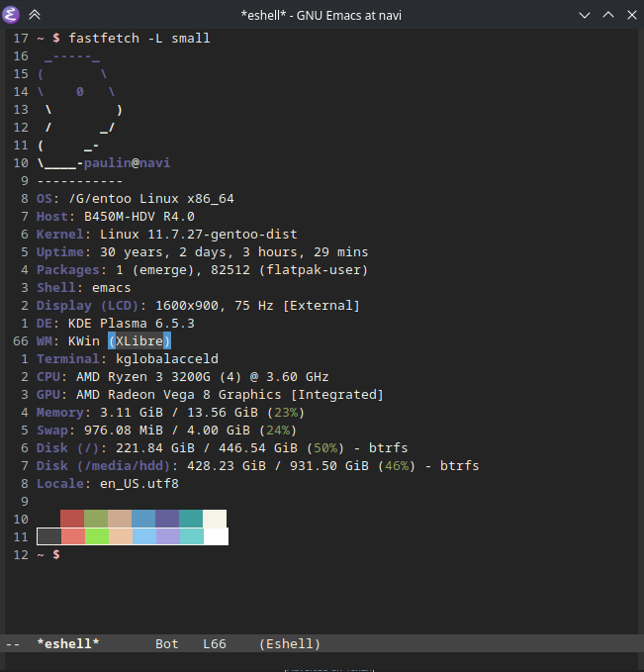This screenshot has height=672, width=644.
Task: Click the dark gray color block in lower row
Action: (x=49, y=536)
